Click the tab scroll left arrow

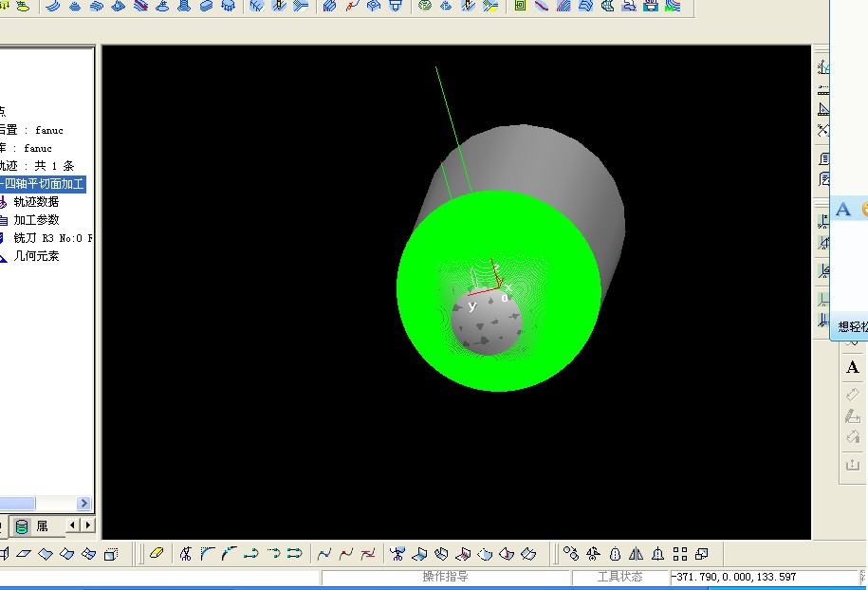pyautogui.click(x=71, y=525)
